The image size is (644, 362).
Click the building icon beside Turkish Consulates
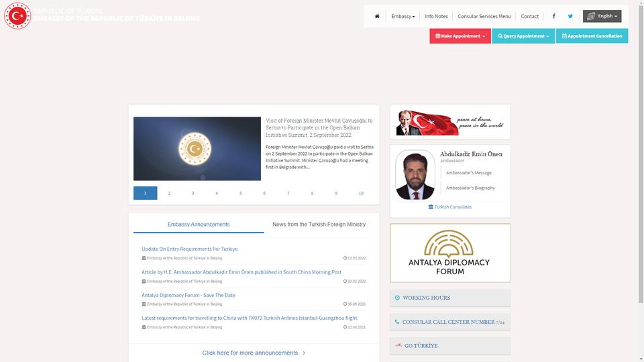(431, 207)
